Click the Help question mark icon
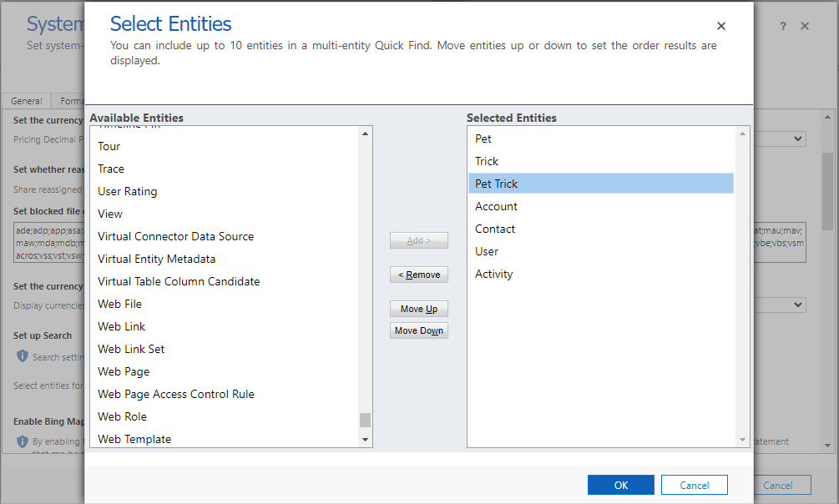Viewport: 839px width, 504px height. 782,26
